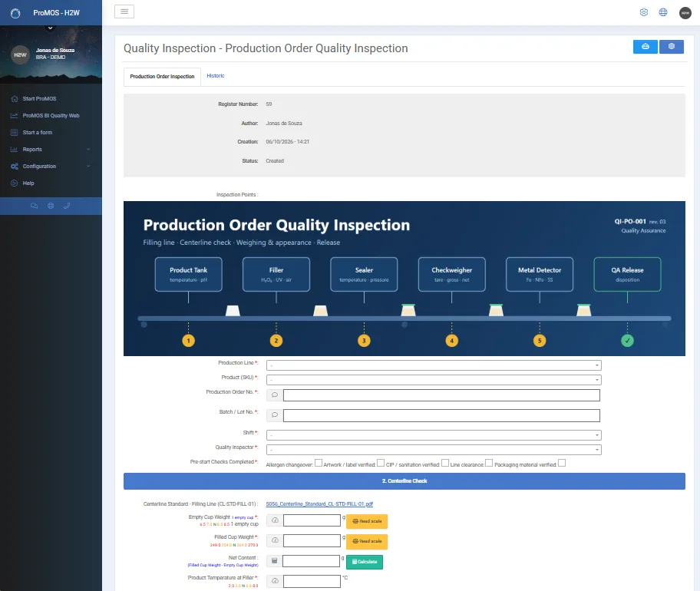Open ProMOS BI Quality Web in the sidebar

(x=51, y=116)
